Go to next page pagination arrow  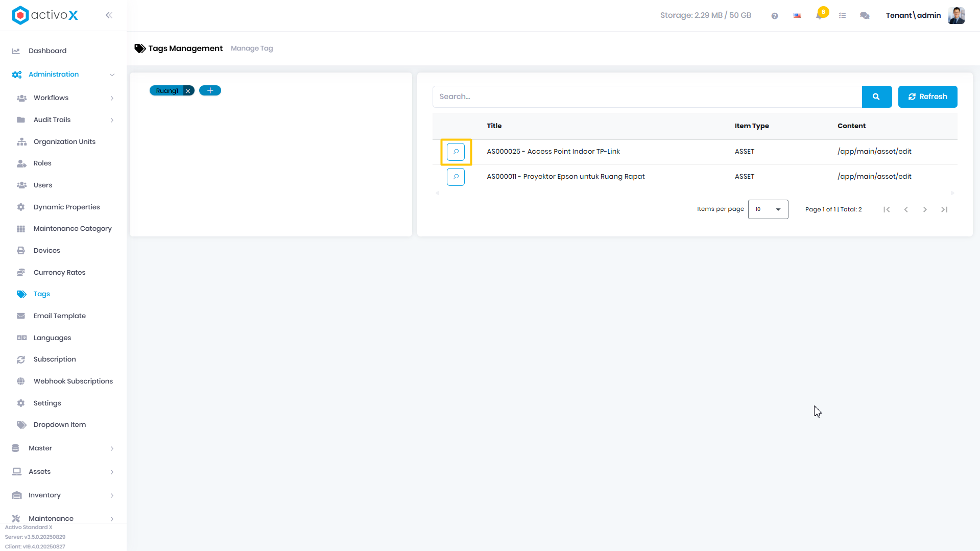pos(925,209)
